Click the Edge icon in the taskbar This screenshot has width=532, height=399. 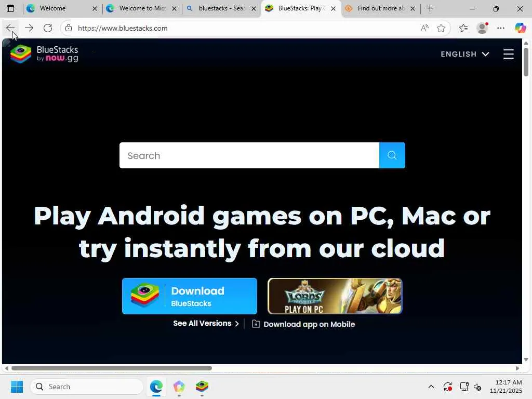156,387
